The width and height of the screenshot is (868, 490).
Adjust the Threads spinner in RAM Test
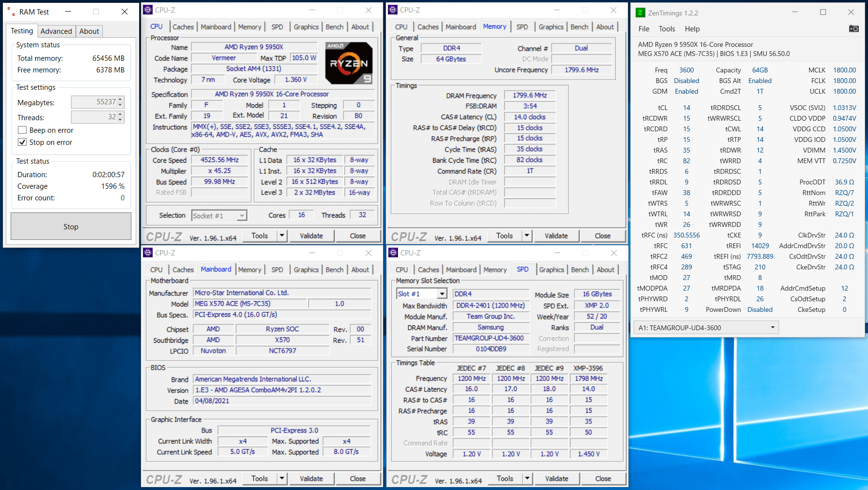[121, 117]
